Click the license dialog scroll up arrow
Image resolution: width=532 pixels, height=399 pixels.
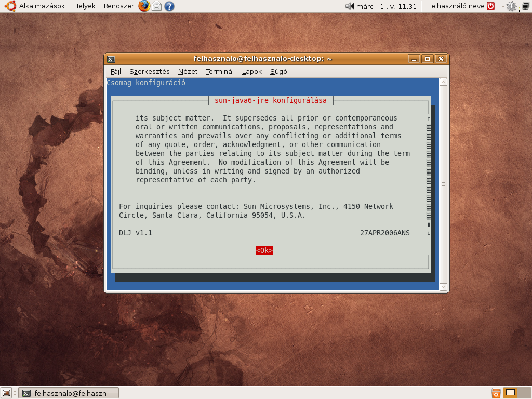pos(429,118)
